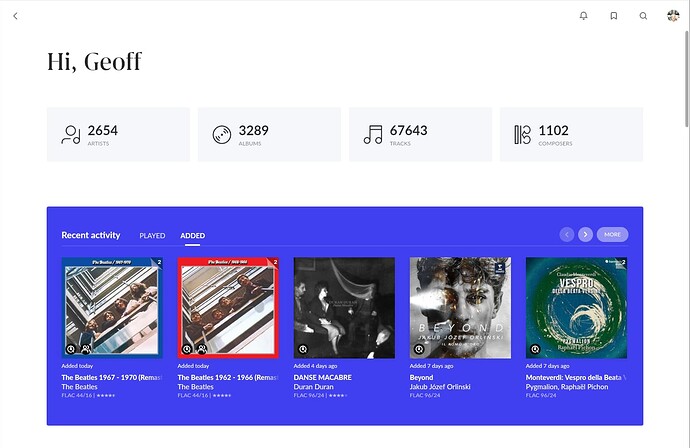Open the user profile avatar
Viewport: 690px width, 448px height.
coord(673,16)
